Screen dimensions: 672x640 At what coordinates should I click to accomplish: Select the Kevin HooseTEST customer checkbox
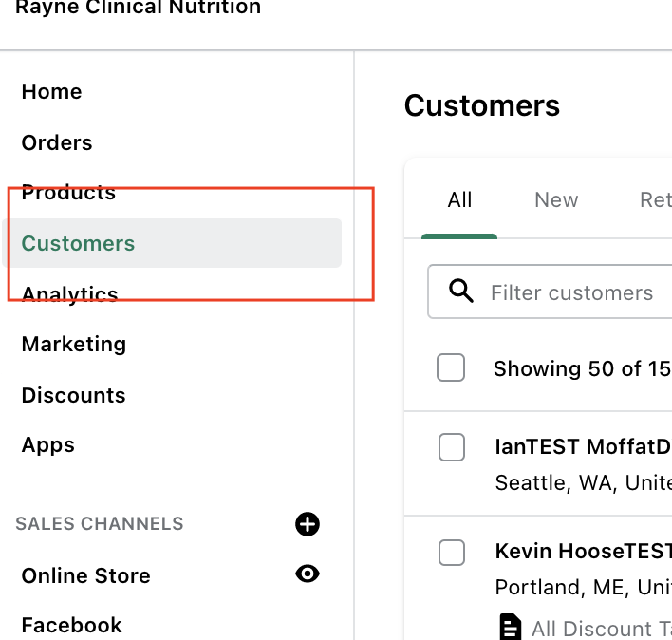(x=452, y=551)
